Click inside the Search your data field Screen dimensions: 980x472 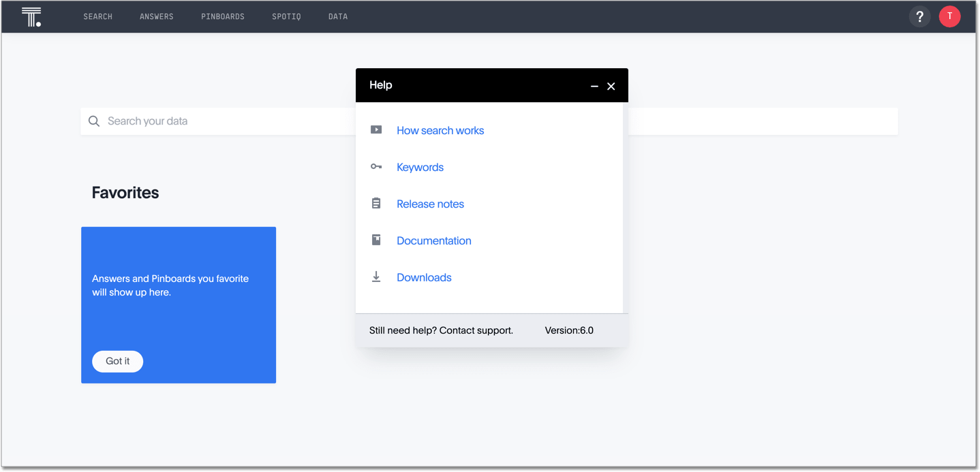coord(204,121)
